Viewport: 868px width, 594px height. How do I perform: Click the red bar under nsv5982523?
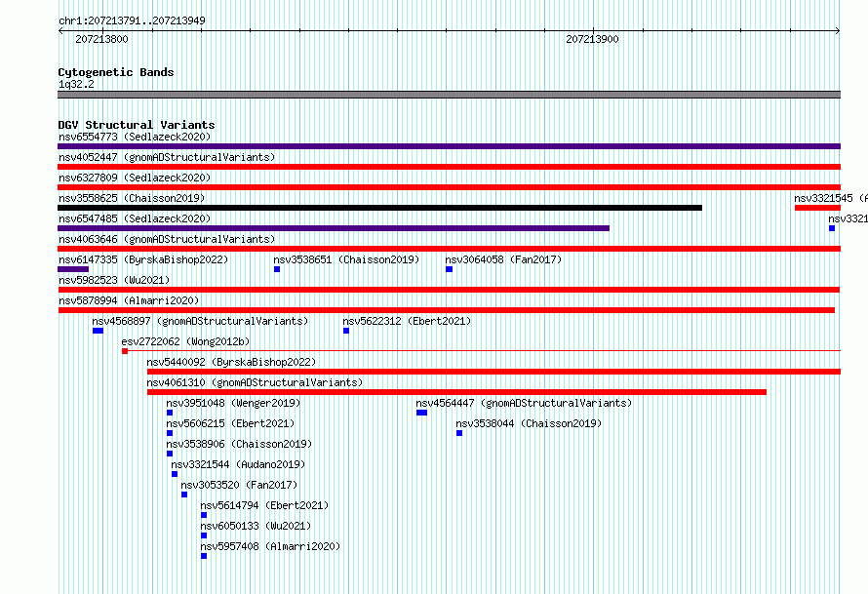coord(449,290)
